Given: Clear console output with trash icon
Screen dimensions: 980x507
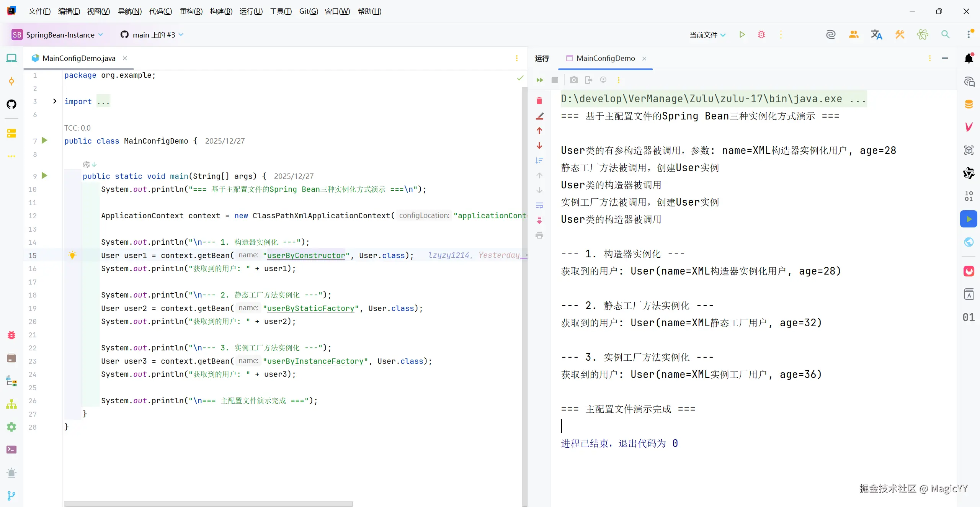Looking at the screenshot, I should point(539,101).
